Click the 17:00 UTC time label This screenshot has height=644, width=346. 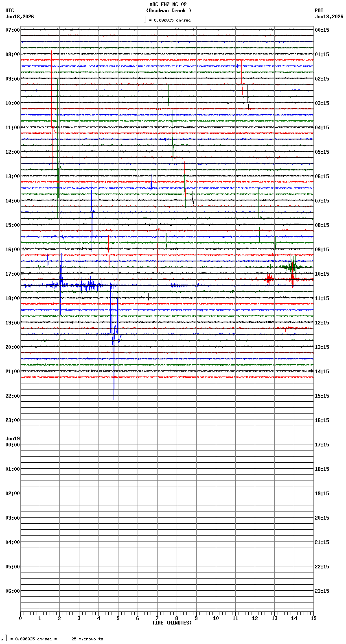coord(13,274)
